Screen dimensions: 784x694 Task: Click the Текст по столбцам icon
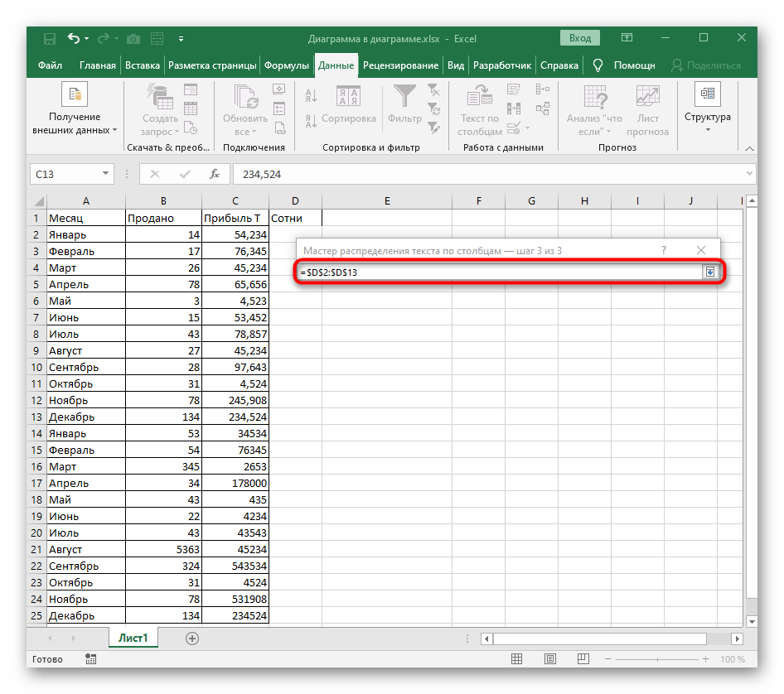click(480, 96)
